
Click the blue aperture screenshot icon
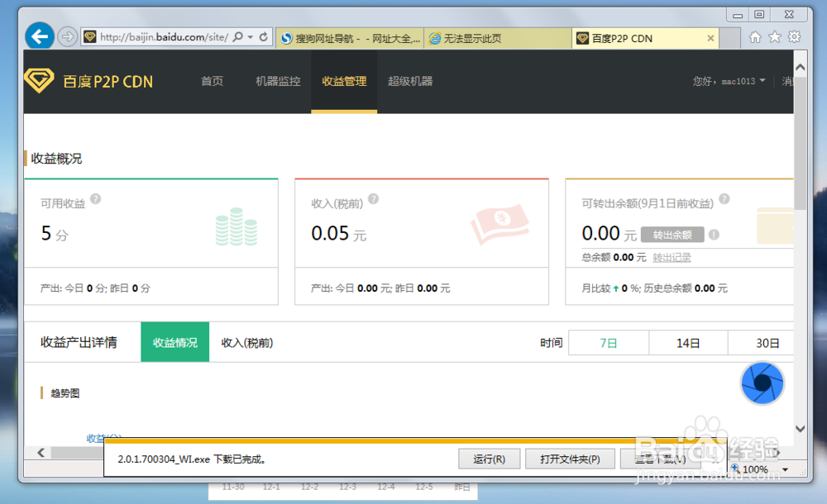tap(762, 384)
